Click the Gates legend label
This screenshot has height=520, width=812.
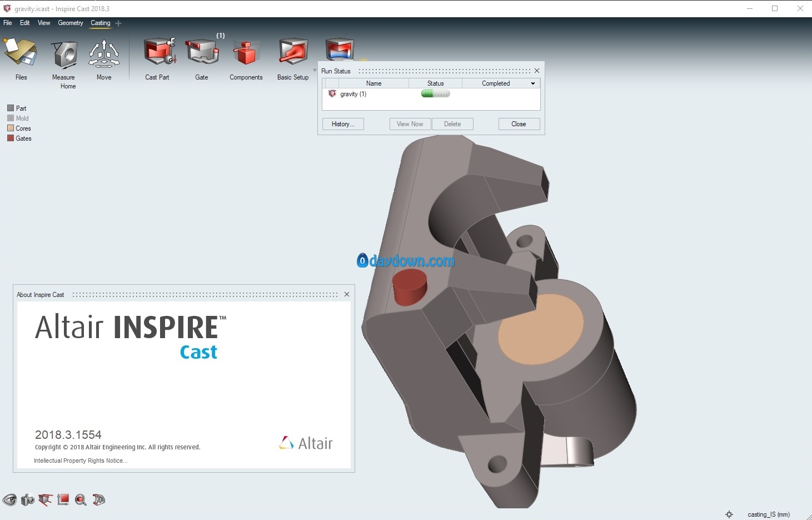[x=23, y=138]
